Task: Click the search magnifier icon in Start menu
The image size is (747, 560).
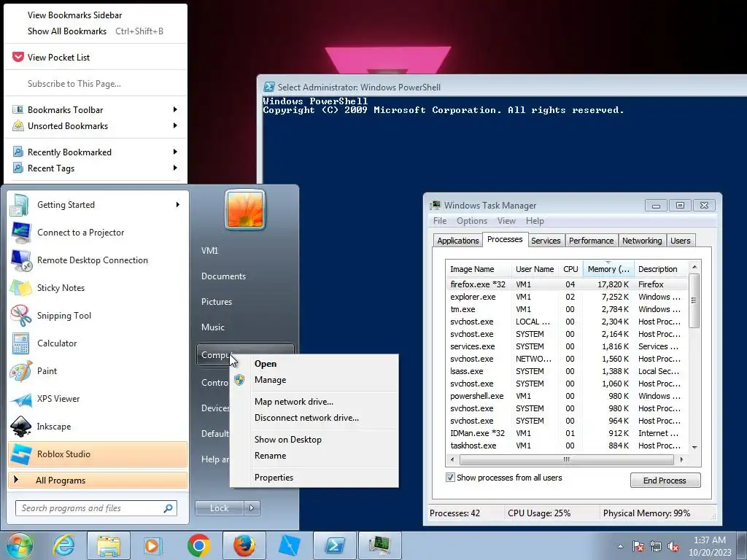Action: point(169,508)
